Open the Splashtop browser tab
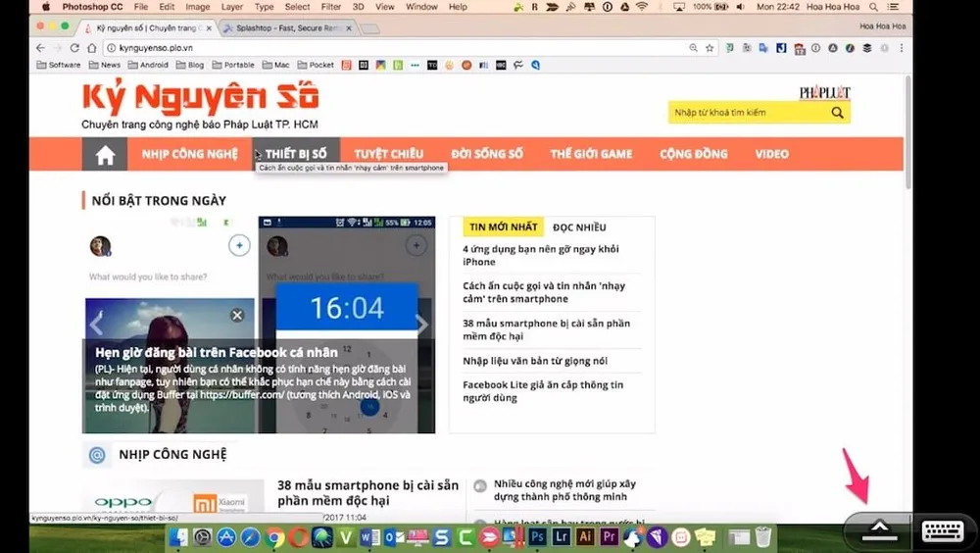980x553 pixels. tap(284, 27)
